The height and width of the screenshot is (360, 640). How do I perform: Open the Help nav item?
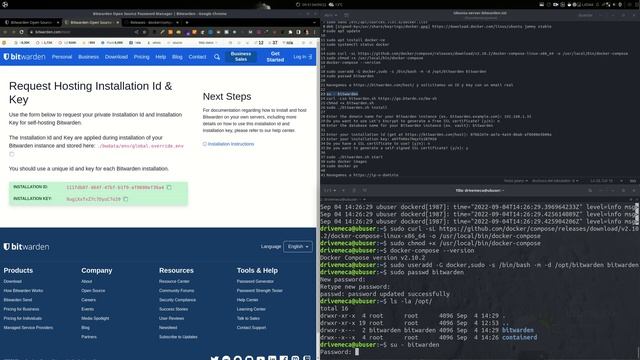click(160, 57)
